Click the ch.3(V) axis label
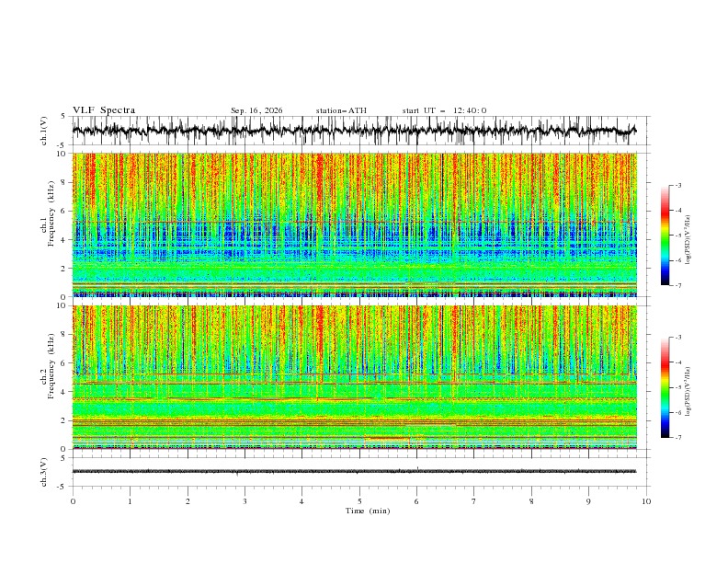728x563 pixels. click(x=44, y=472)
